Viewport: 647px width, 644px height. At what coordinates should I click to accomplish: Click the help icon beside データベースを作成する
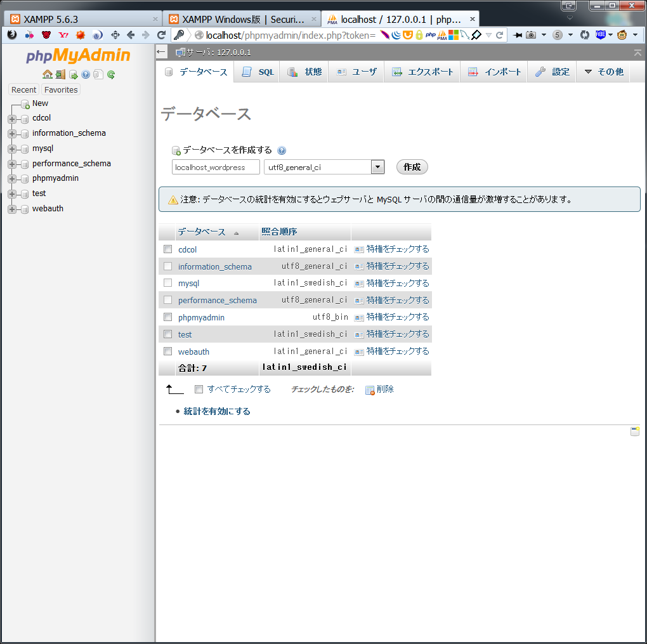tap(282, 150)
